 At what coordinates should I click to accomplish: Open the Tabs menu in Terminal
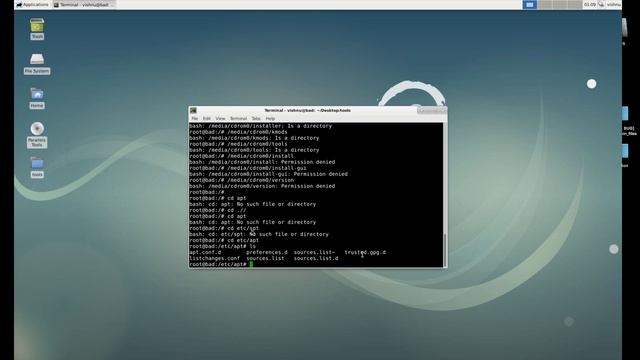pyautogui.click(x=256, y=118)
